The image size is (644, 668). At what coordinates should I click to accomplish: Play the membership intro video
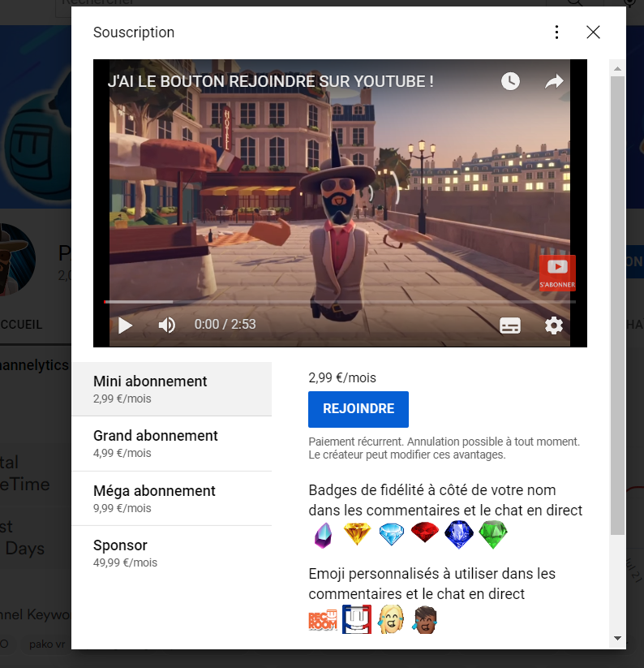126,325
